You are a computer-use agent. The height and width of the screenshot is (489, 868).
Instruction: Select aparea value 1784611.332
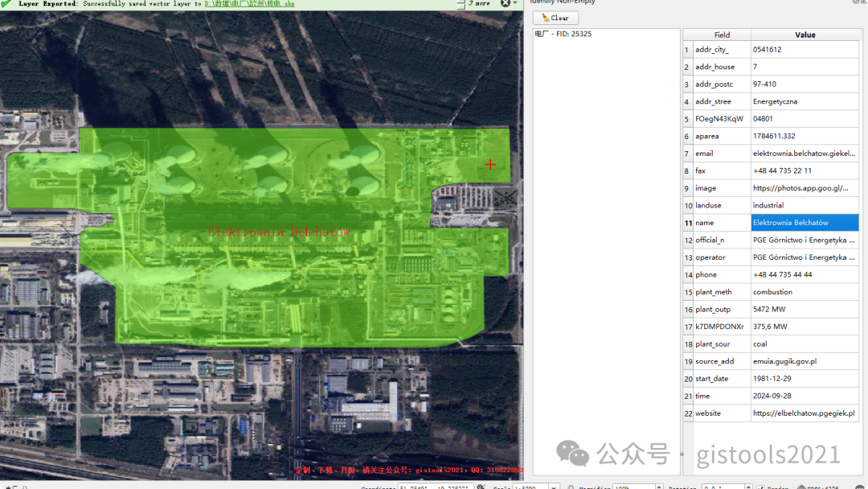coord(805,136)
